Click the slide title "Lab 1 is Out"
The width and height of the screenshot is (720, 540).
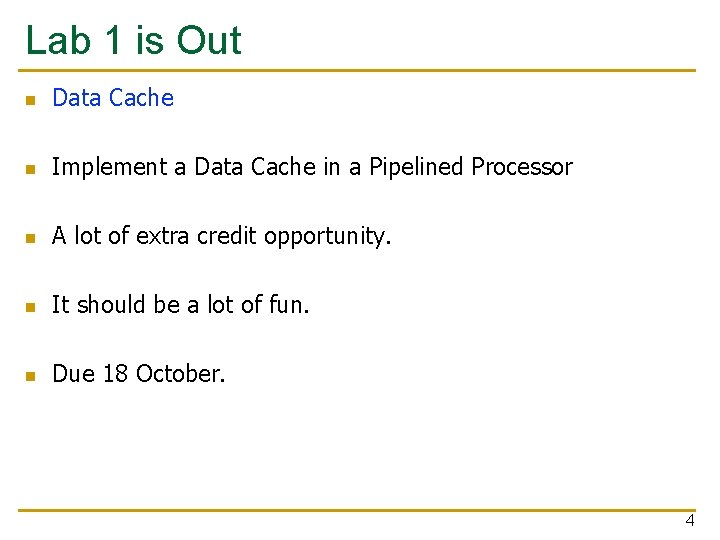(133, 40)
